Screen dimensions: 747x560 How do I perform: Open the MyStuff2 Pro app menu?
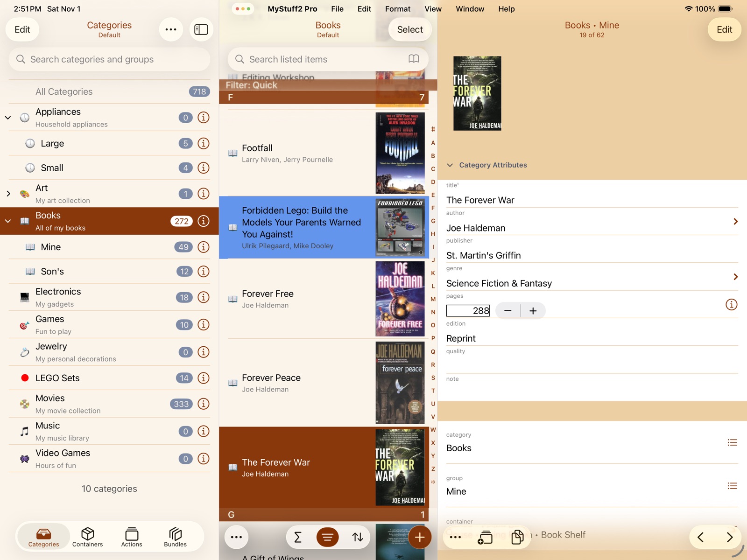pyautogui.click(x=292, y=9)
